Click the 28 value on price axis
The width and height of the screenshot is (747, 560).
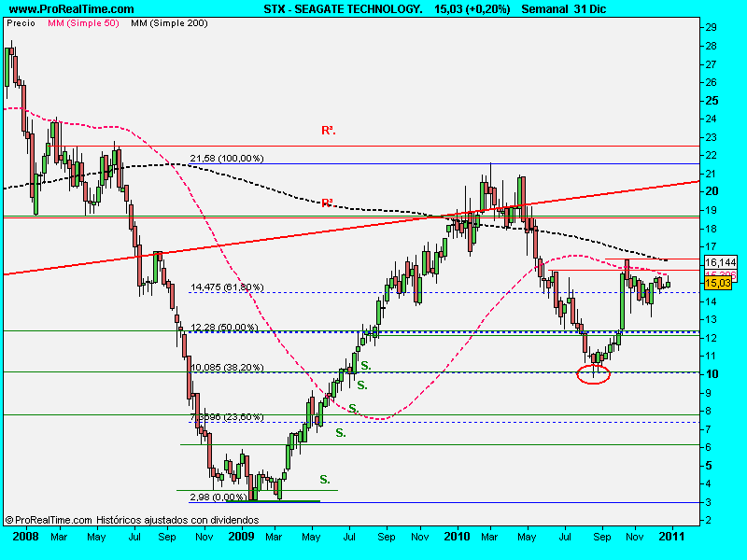(x=711, y=46)
